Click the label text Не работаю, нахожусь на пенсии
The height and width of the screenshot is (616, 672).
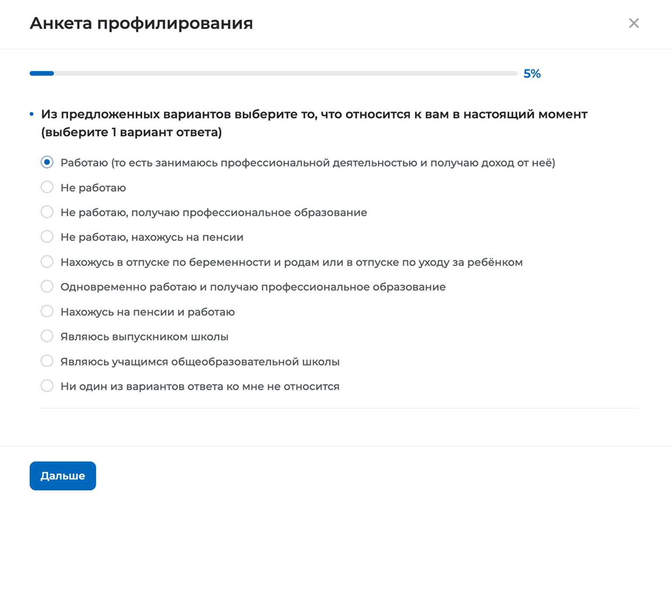(x=152, y=237)
